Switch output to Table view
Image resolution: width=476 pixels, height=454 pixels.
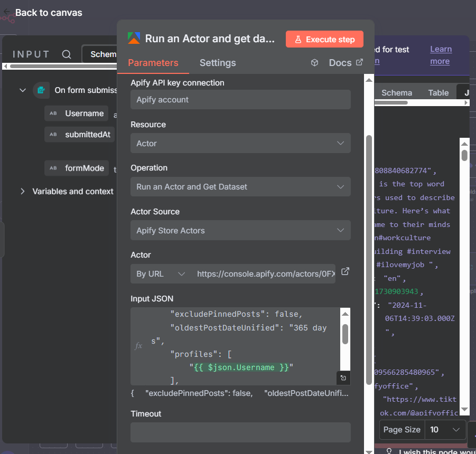[x=438, y=93]
